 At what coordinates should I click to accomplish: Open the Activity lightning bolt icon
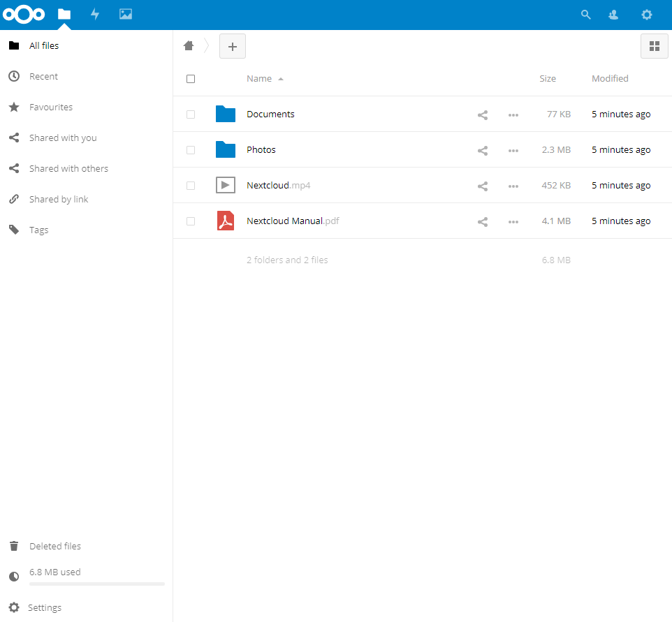pos(95,15)
